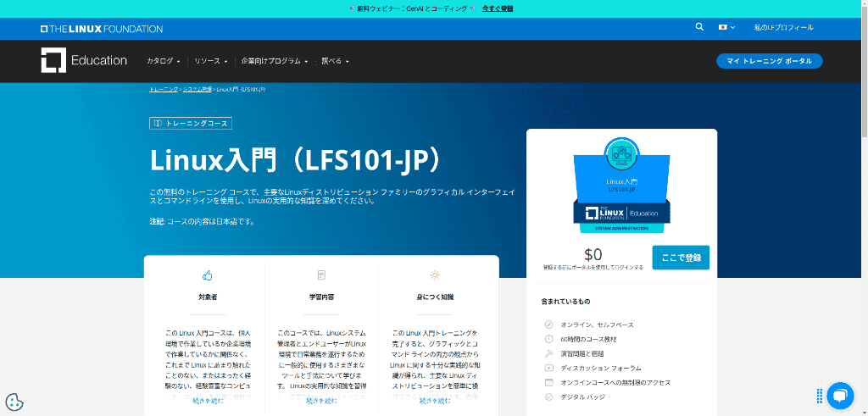This screenshot has width=868, height=416.
Task: Open the 企業向けプログラム menu
Action: [x=274, y=61]
